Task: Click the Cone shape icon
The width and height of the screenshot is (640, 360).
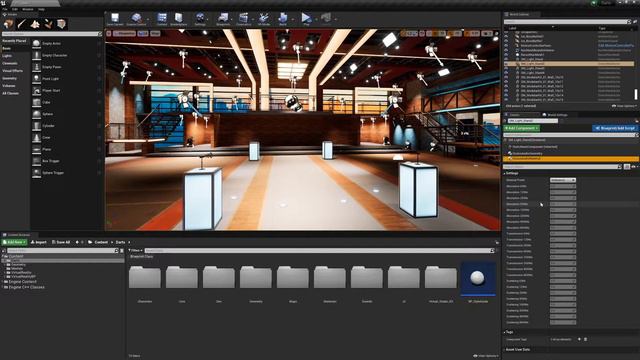Action: [36, 138]
